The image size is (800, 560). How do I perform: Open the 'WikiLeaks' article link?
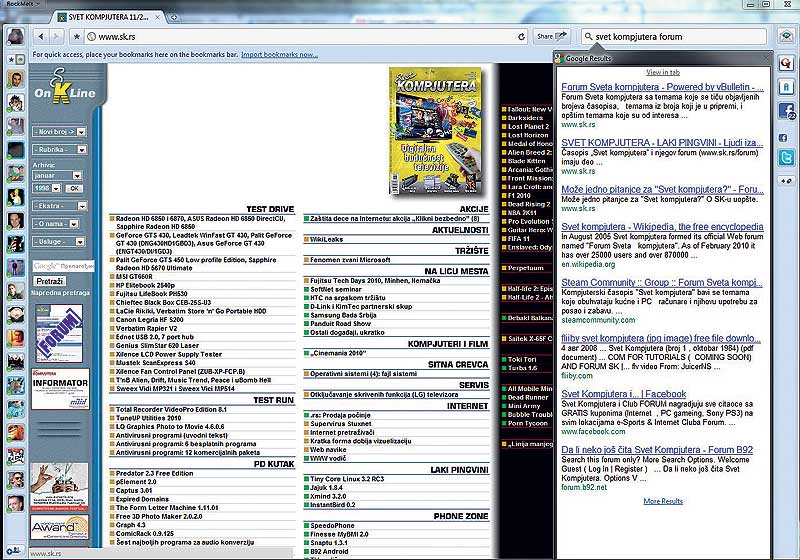tap(327, 239)
